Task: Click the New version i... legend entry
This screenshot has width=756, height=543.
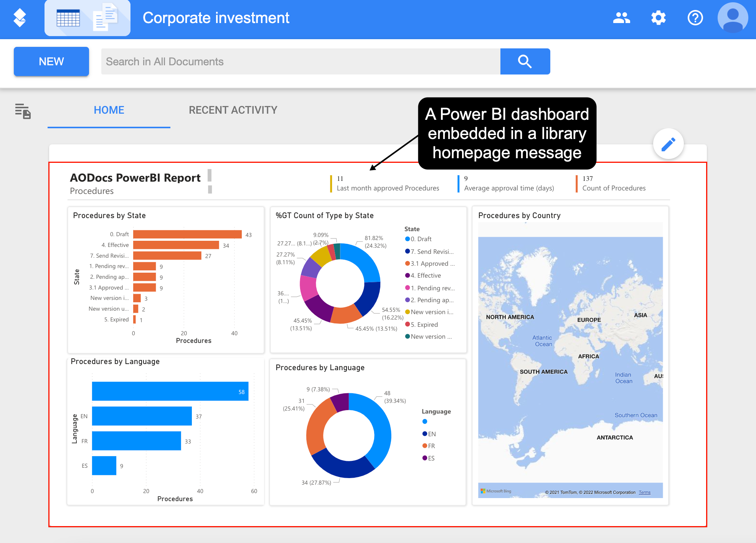Action: tap(429, 312)
